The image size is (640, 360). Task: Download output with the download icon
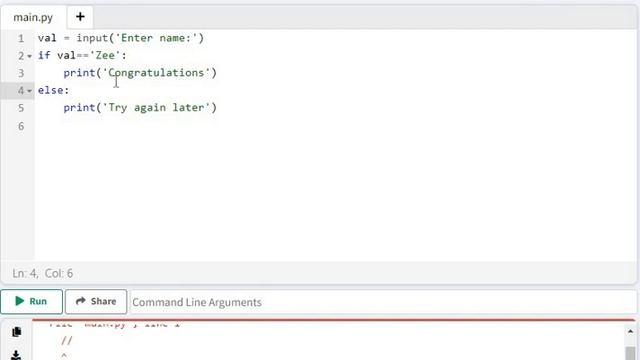pos(16,355)
